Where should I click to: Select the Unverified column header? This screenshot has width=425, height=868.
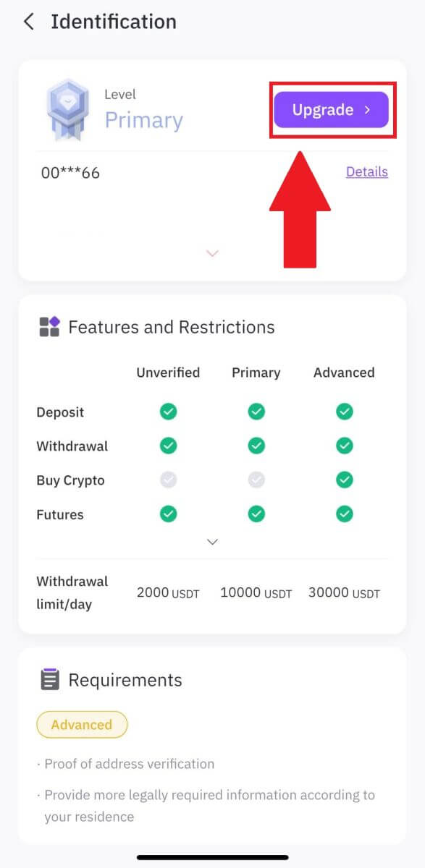point(167,373)
